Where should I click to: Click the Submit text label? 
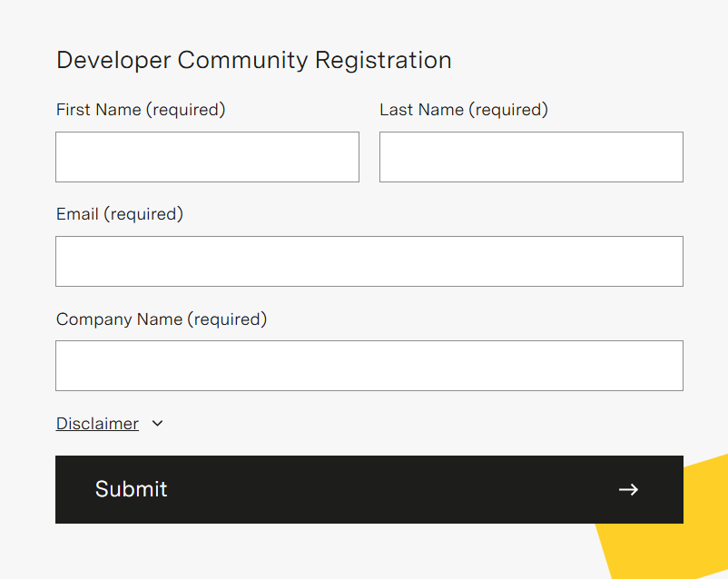(132, 489)
